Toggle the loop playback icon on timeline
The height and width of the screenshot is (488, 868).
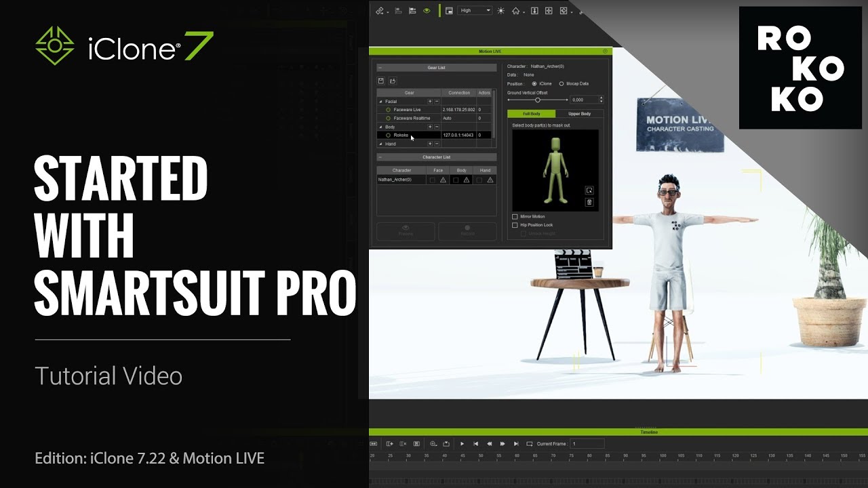click(x=530, y=444)
